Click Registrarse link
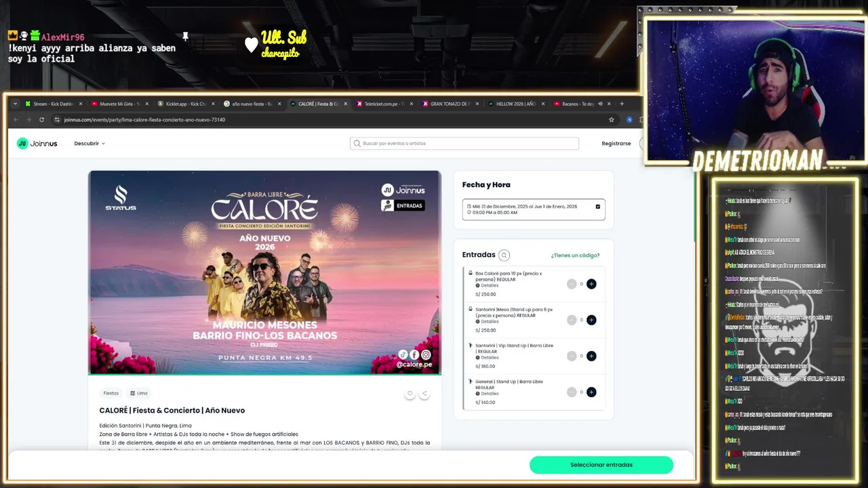The height and width of the screenshot is (488, 868). click(x=616, y=144)
